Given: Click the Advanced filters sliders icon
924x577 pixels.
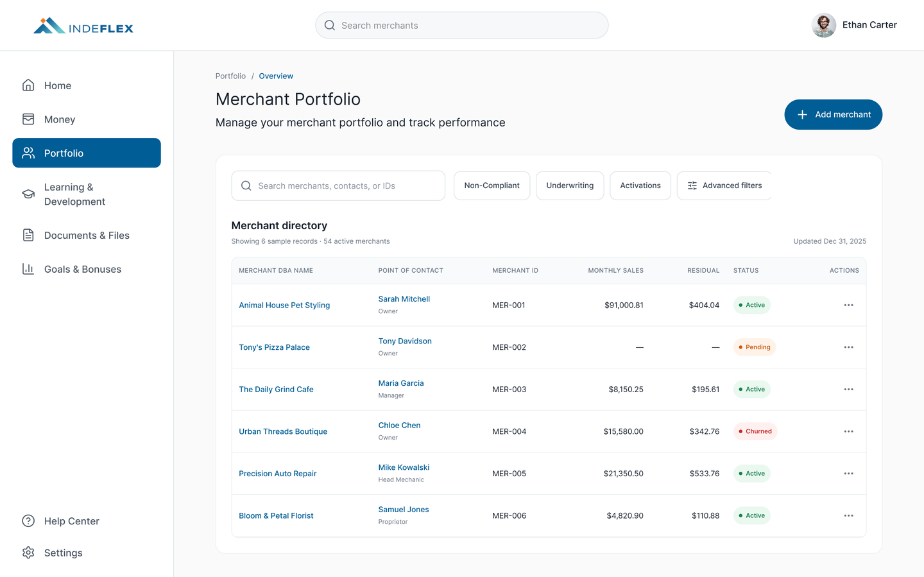Looking at the screenshot, I should tap(692, 185).
